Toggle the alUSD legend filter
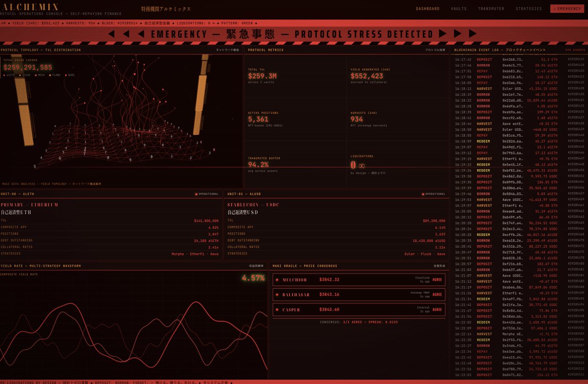 click(25, 75)
